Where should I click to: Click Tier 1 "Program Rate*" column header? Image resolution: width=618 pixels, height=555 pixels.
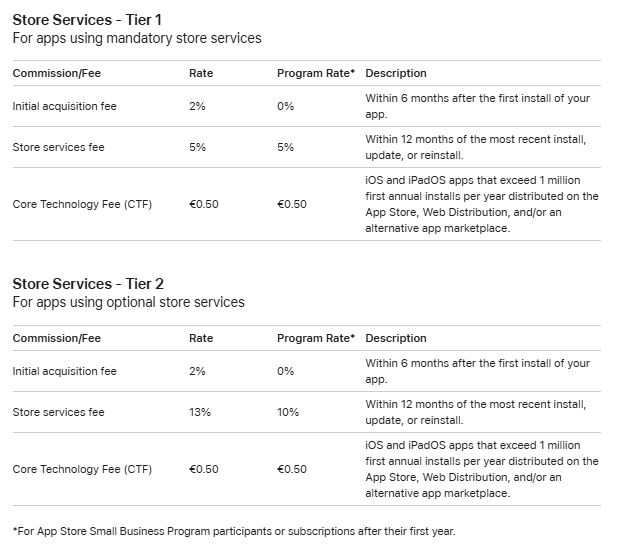(316, 73)
